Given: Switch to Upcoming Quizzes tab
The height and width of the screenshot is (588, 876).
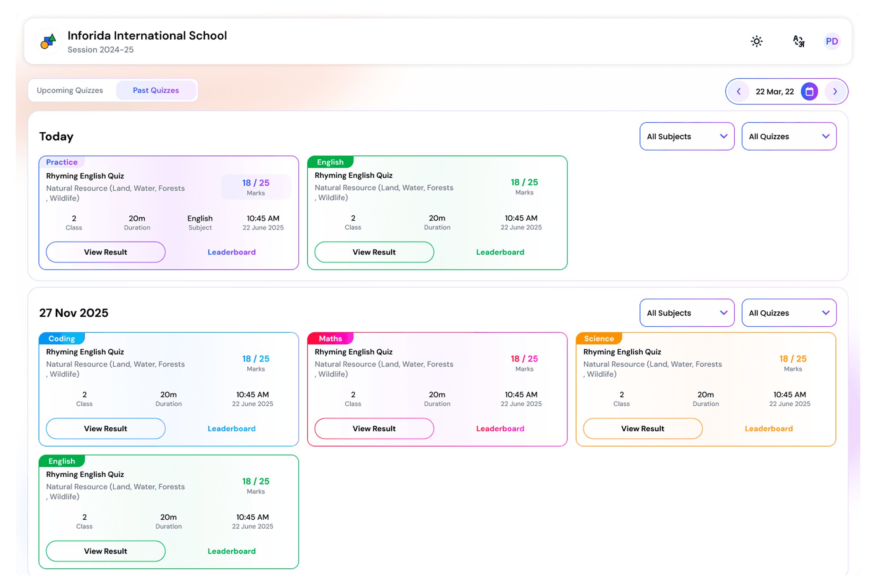Looking at the screenshot, I should 70,91.
